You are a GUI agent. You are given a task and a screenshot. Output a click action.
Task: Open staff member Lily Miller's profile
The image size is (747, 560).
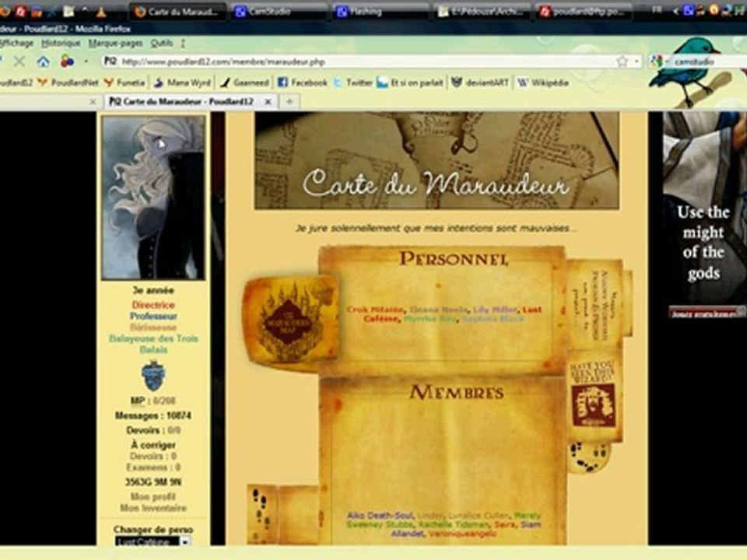pyautogui.click(x=495, y=310)
